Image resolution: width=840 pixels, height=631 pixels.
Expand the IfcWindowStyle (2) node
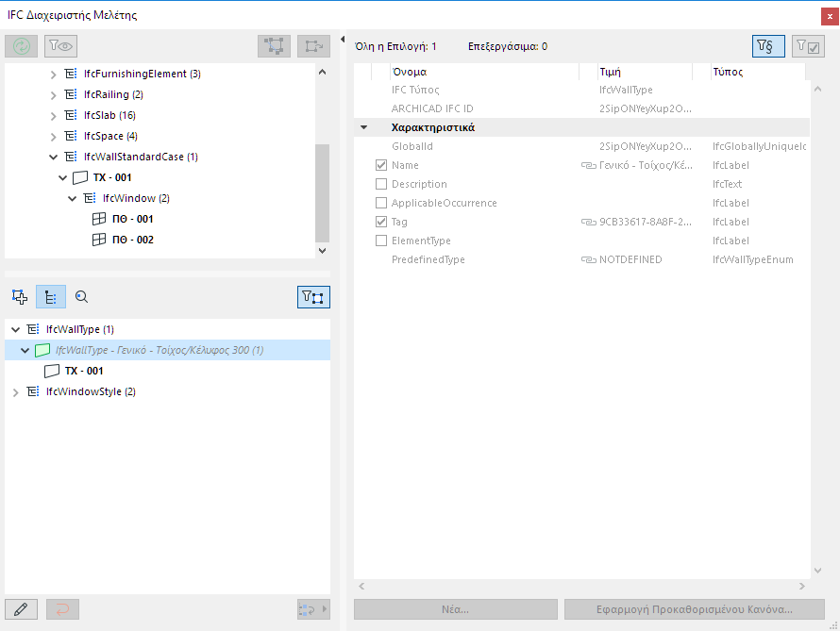[15, 392]
